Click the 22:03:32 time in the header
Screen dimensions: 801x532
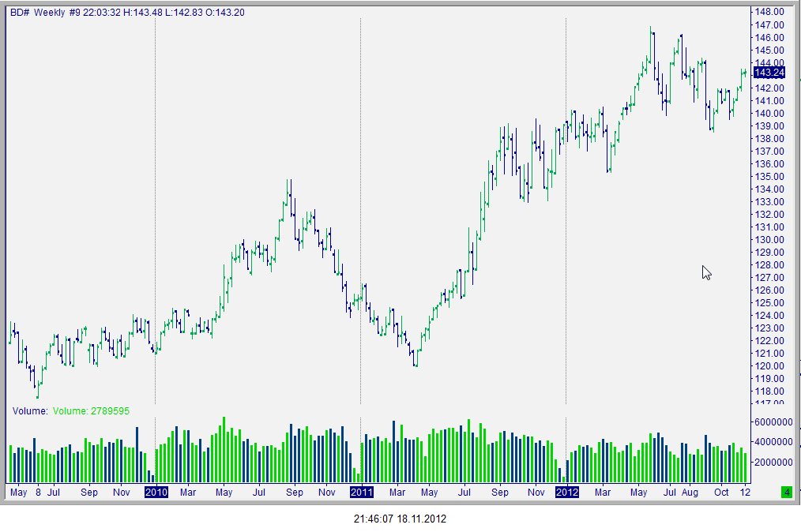tap(102, 13)
